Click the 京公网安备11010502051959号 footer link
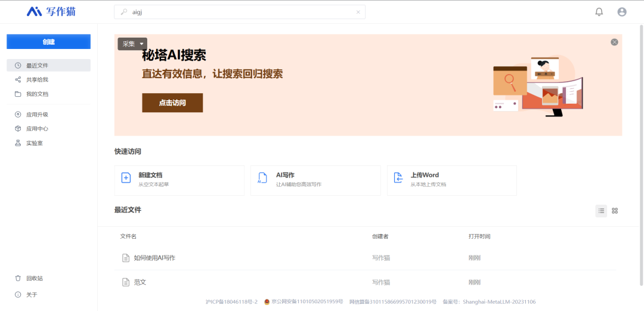 307,302
